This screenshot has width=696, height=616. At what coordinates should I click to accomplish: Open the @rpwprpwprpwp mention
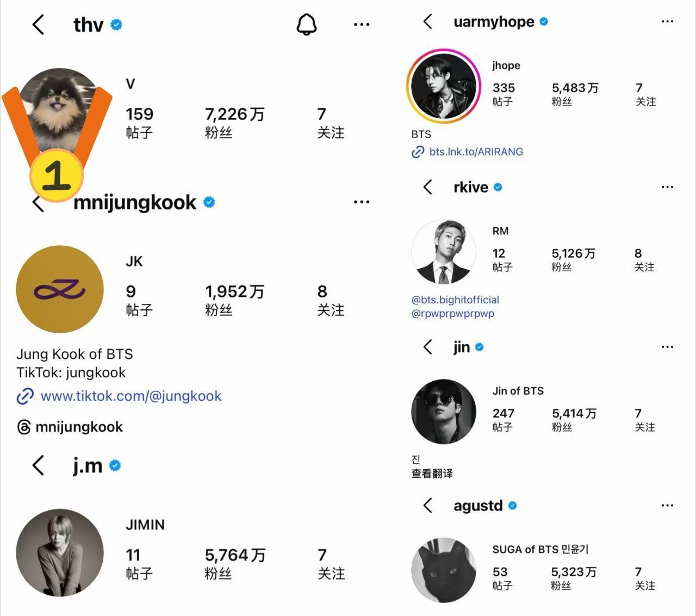(x=453, y=313)
